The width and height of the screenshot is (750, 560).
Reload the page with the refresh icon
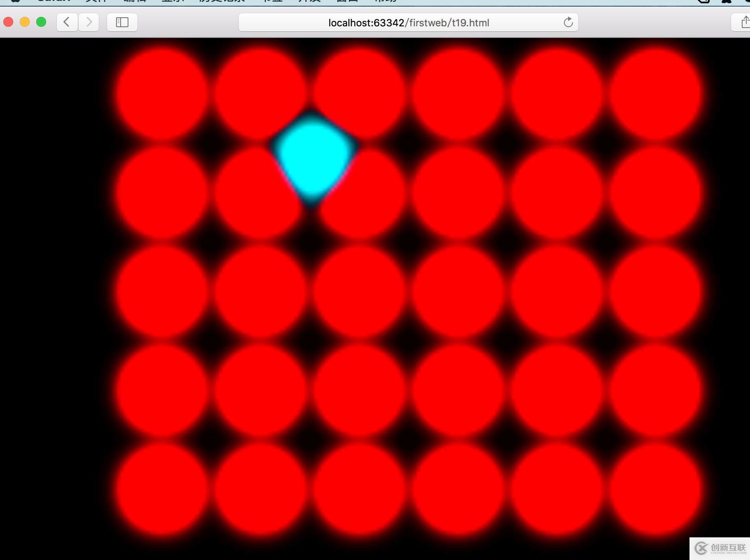pyautogui.click(x=568, y=22)
